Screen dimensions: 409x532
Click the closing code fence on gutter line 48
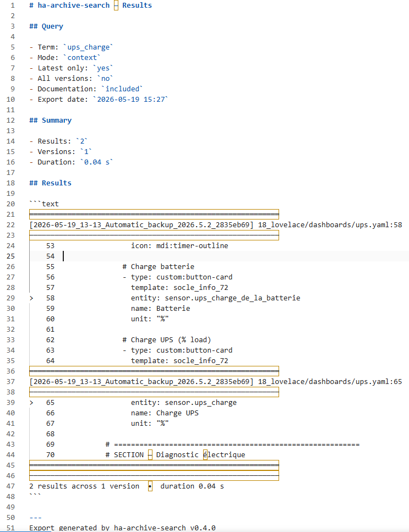[35, 495]
